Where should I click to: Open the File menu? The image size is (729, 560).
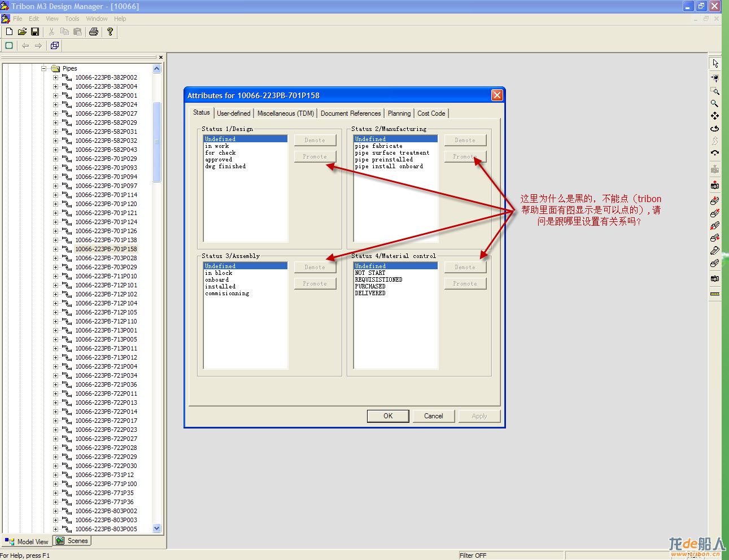coord(18,19)
